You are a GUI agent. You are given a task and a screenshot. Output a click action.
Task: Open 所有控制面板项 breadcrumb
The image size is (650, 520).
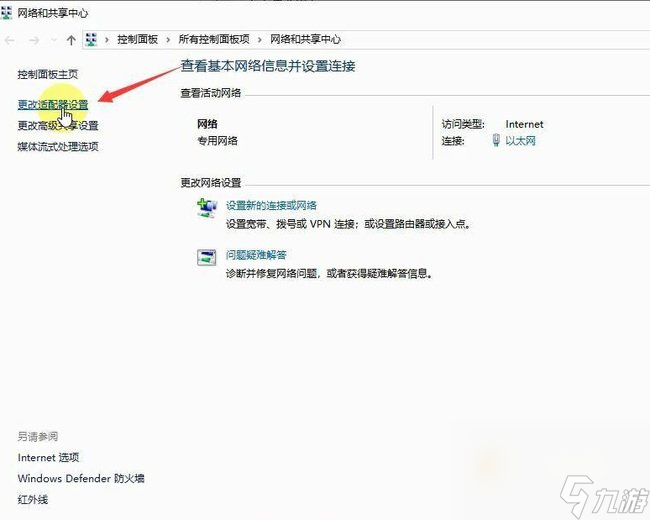[214, 39]
